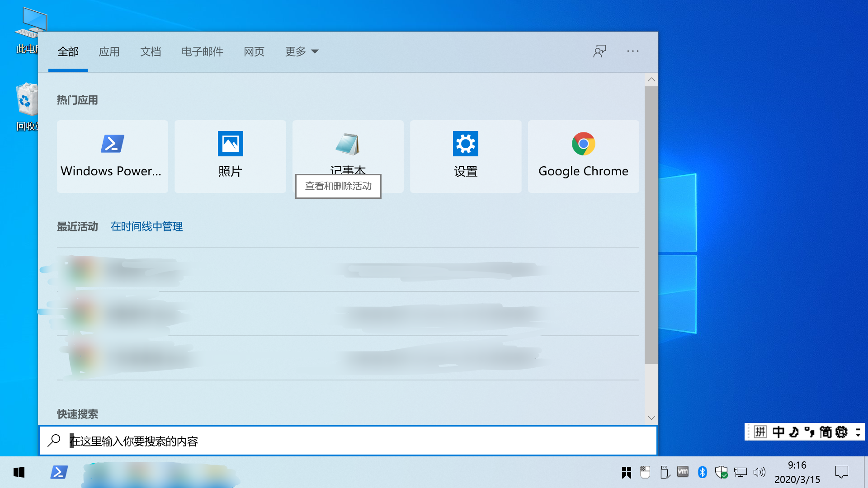The height and width of the screenshot is (488, 868).
Task: Expand the 更多 (More) dropdown
Action: (302, 52)
